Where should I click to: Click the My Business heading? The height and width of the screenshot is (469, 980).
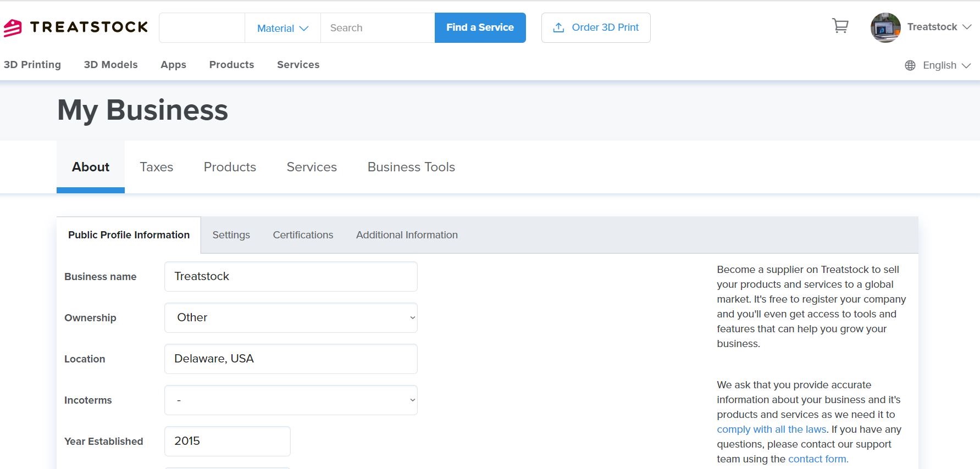pyautogui.click(x=142, y=110)
